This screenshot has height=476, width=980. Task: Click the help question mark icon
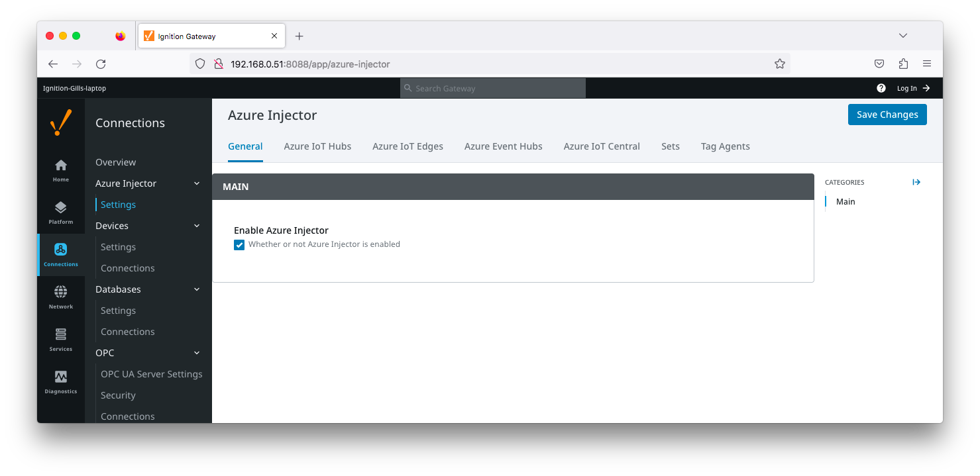pos(881,88)
